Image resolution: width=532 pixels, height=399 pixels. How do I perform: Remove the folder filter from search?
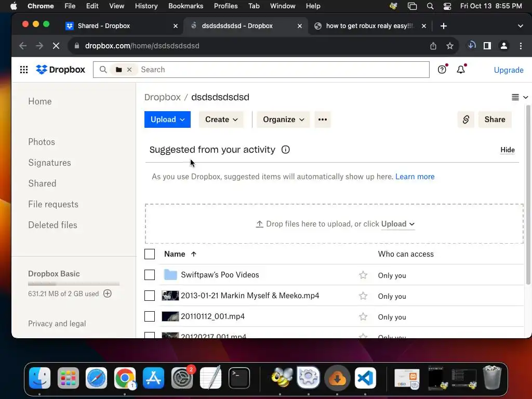pos(129,70)
